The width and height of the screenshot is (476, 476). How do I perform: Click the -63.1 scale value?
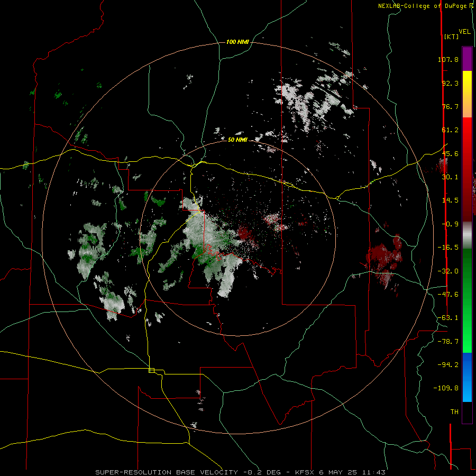(x=448, y=318)
